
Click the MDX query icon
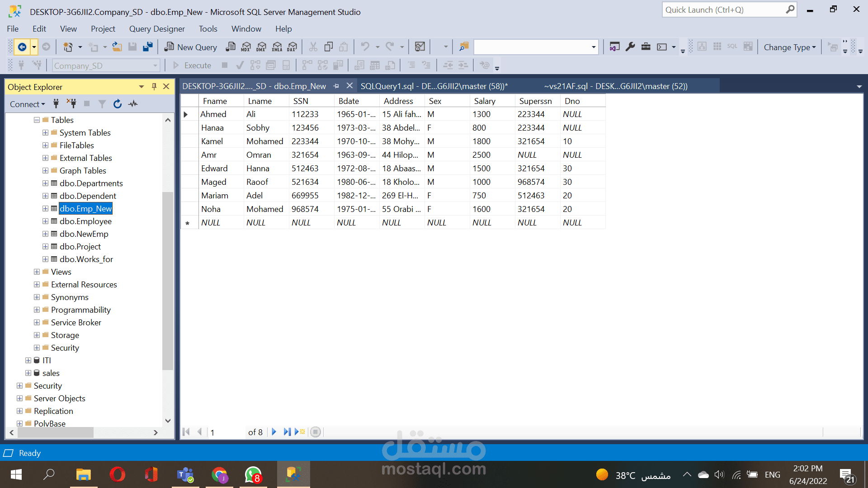pyautogui.click(x=246, y=47)
